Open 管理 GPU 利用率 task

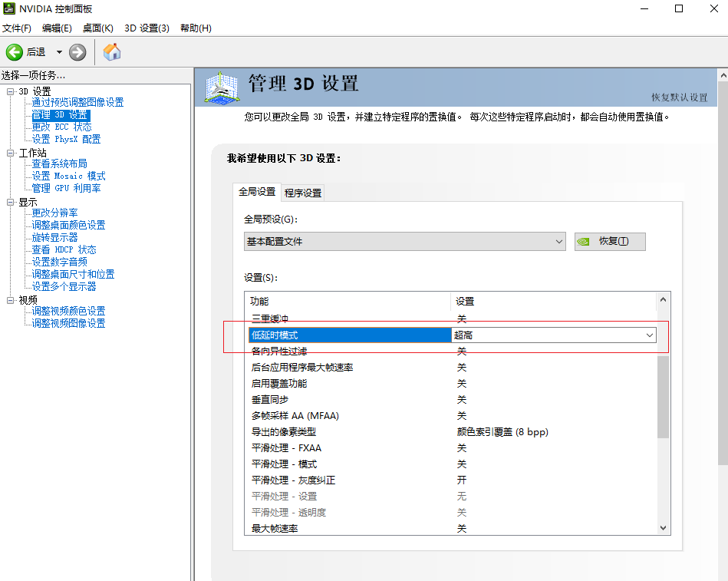point(66,188)
